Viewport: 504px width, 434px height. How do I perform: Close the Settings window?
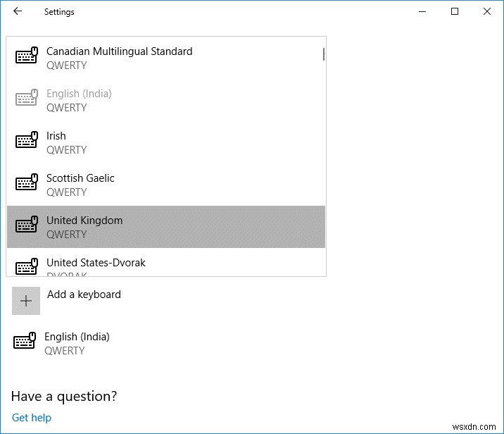point(487,11)
